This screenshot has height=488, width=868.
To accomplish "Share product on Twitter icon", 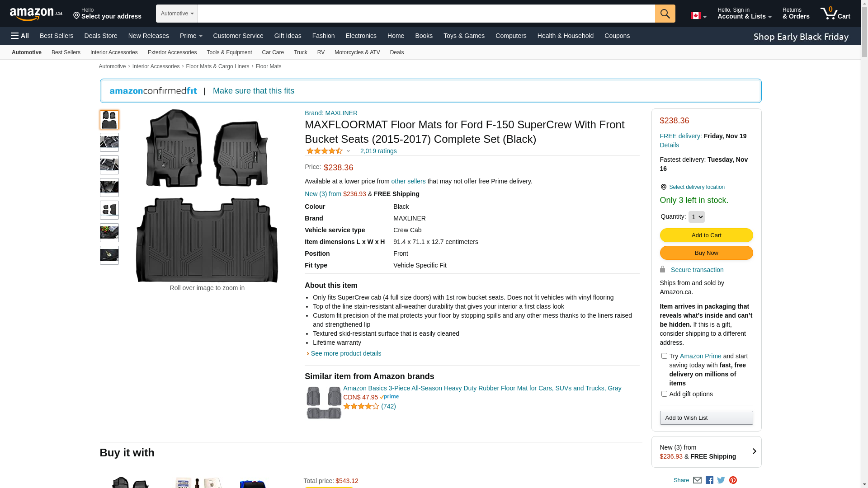I will point(721,480).
